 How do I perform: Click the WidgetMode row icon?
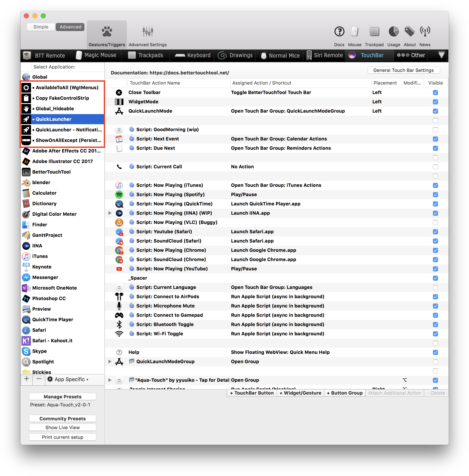point(119,102)
